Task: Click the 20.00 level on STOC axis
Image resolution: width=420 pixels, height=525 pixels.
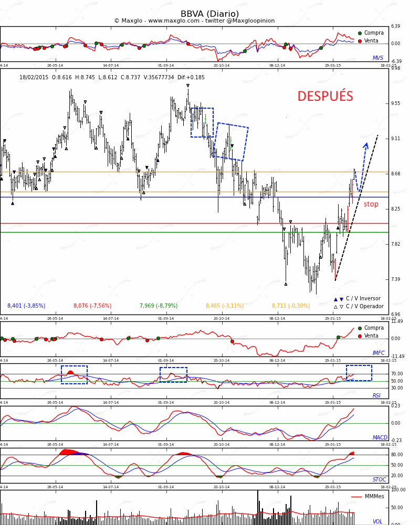Action: point(397,476)
